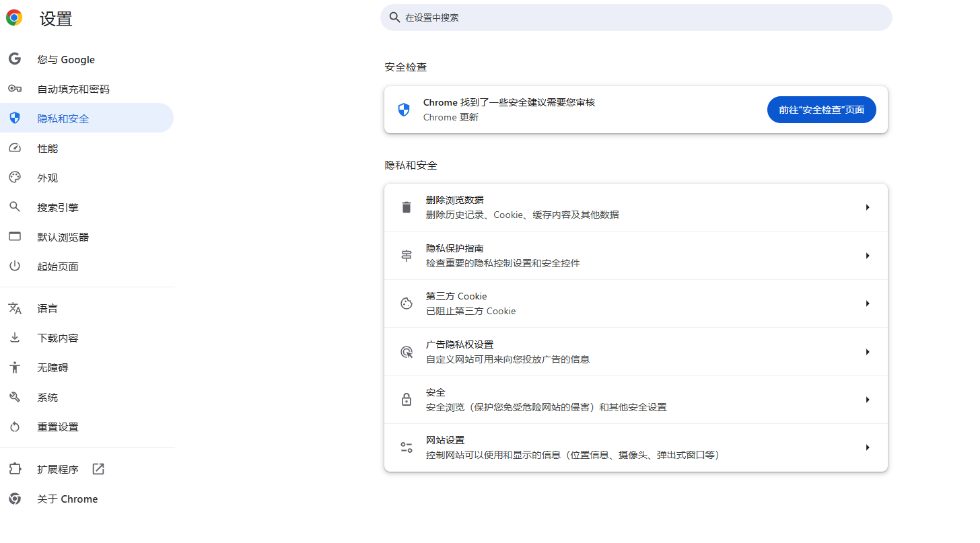Click the 删除浏览数据 title
The width and height of the screenshot is (980, 543).
pos(455,200)
